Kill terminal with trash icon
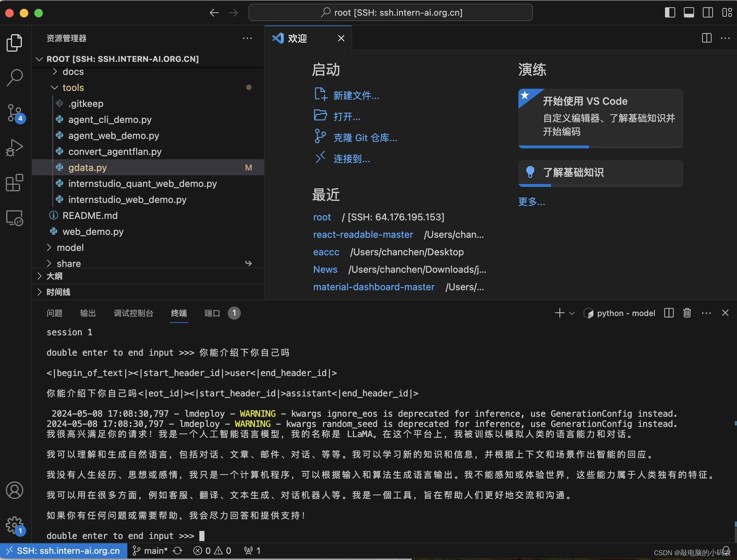 687,313
